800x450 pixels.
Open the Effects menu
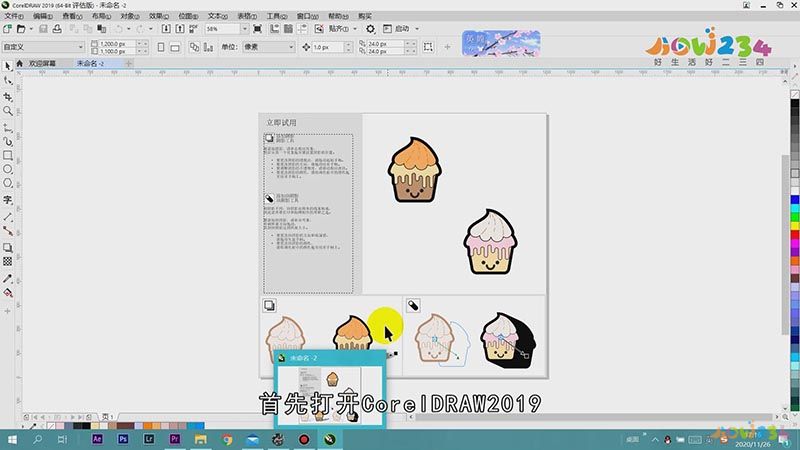[x=159, y=16]
